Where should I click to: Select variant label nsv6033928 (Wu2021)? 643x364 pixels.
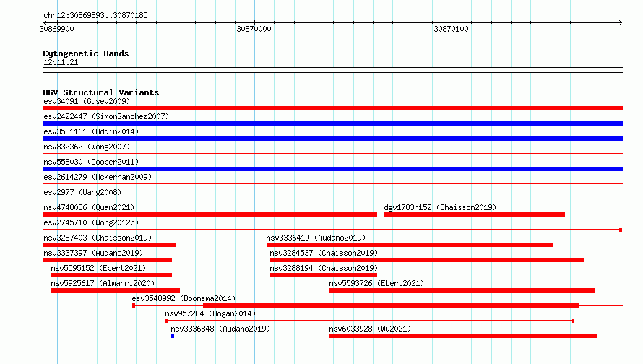[370, 329]
